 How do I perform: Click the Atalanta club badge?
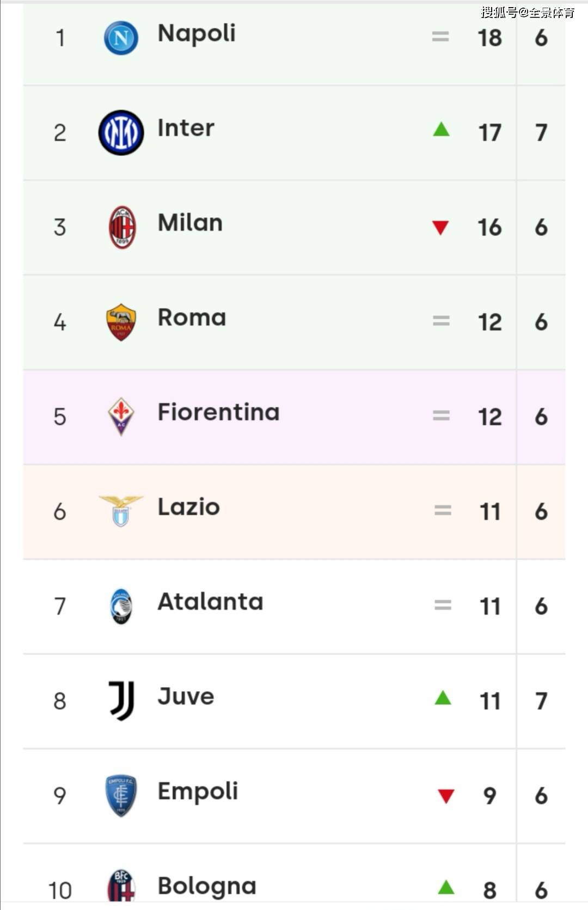click(x=121, y=606)
